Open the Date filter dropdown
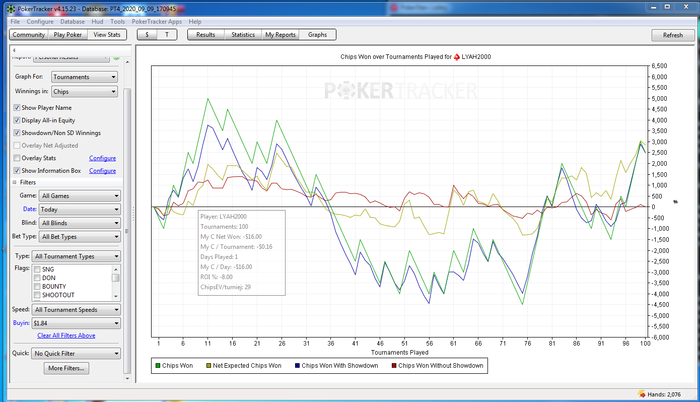 pos(81,208)
